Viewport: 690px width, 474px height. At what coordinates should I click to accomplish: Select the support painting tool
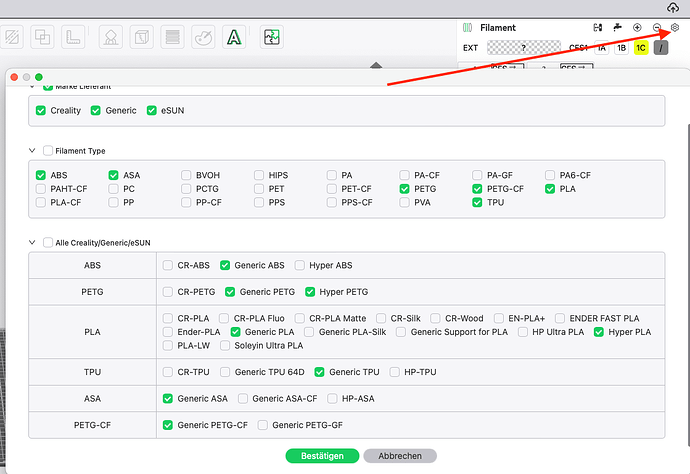[x=111, y=37]
